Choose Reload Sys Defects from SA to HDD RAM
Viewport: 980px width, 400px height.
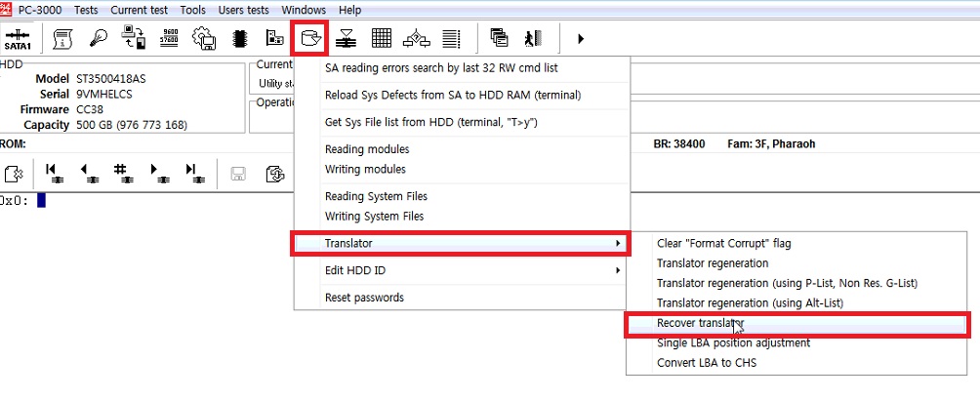[x=462, y=95]
